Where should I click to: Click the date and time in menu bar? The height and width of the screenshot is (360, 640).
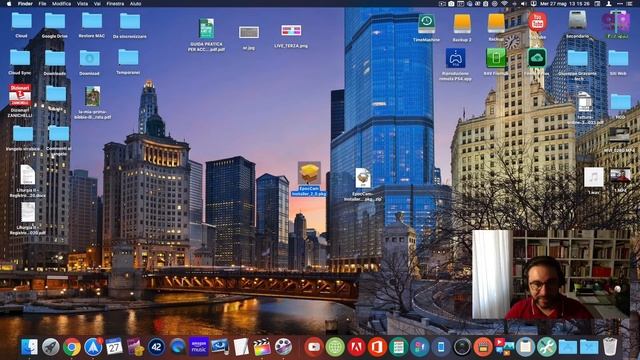[565, 4]
